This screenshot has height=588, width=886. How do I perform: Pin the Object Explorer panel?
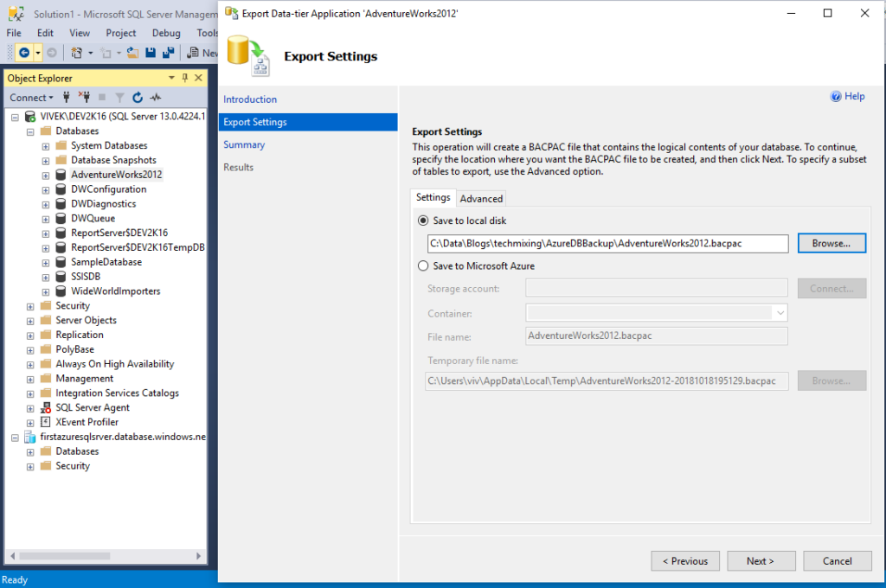point(183,78)
